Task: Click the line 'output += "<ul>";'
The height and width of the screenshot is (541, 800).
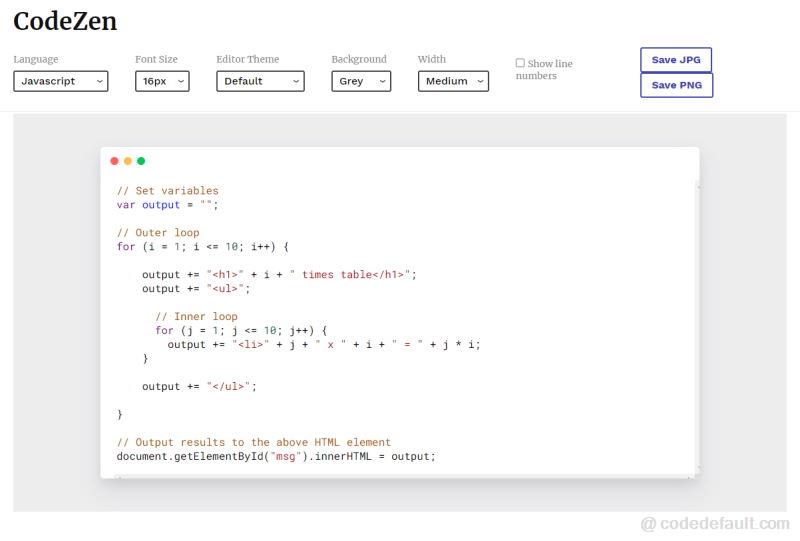Action: 196,289
